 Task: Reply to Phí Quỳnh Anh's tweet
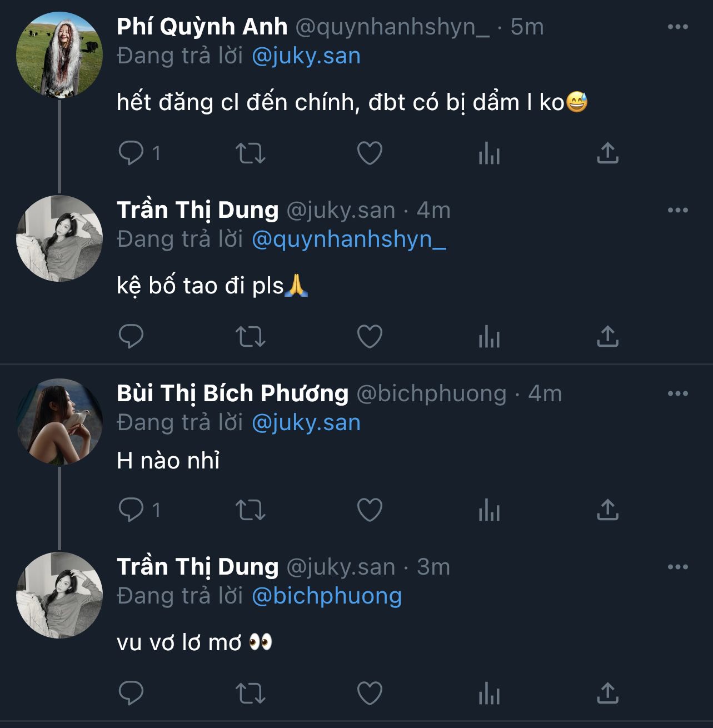pos(131,153)
